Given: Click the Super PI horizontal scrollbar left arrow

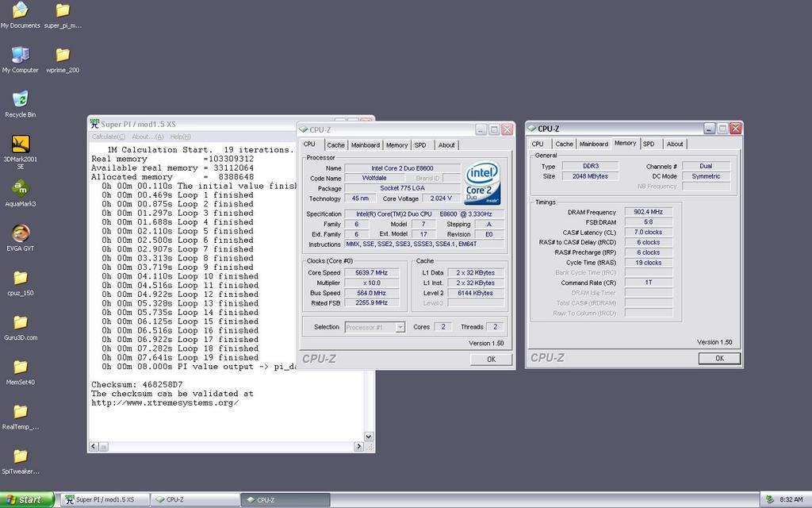Looking at the screenshot, I should 94,446.
